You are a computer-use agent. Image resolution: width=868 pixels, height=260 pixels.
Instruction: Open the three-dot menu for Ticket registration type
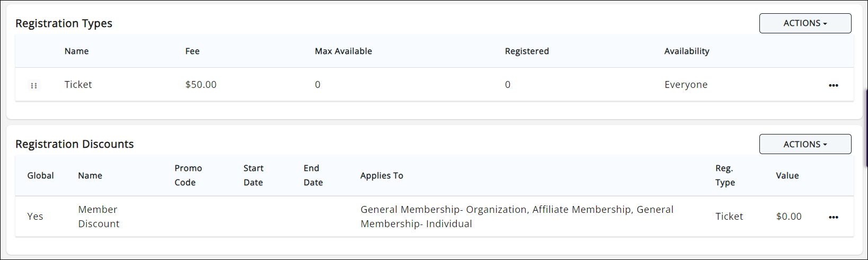[x=833, y=85]
